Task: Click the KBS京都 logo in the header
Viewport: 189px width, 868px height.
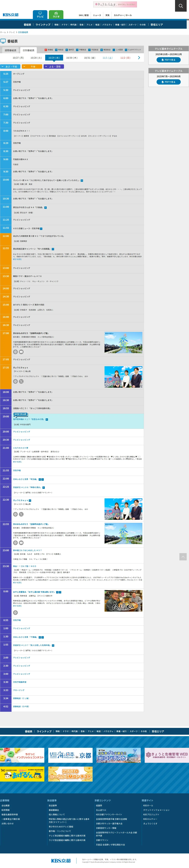Action: pos(11,15)
